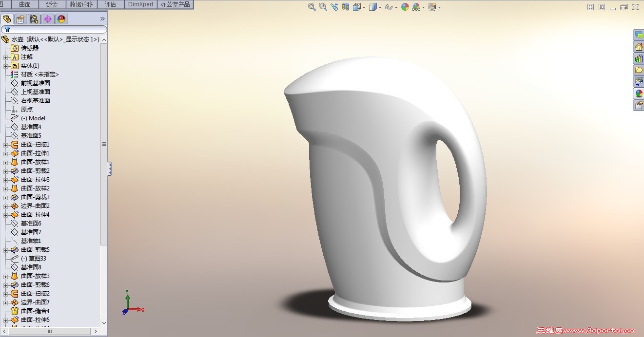Click the Section View icon
644x337 pixels.
click(346, 7)
